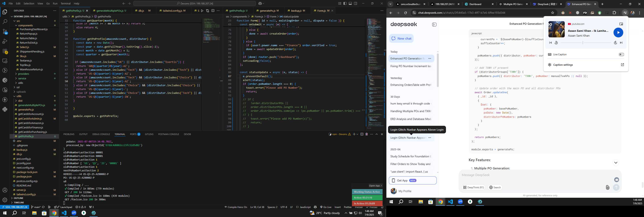Open Source Control view with 82 badge
644x217 pixels.
click(x=5, y=32)
